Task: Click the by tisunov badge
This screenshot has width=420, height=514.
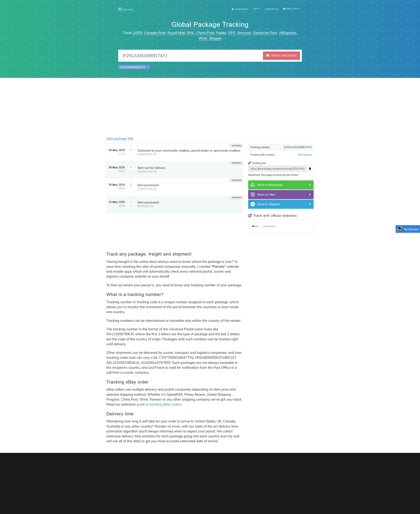Action: pyautogui.click(x=408, y=229)
